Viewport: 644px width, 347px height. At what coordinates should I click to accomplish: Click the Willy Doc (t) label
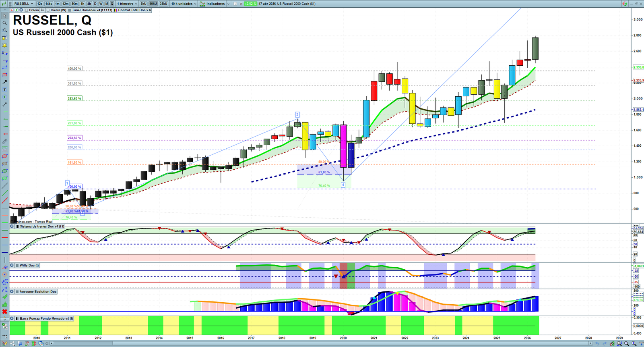pyautogui.click(x=29, y=266)
